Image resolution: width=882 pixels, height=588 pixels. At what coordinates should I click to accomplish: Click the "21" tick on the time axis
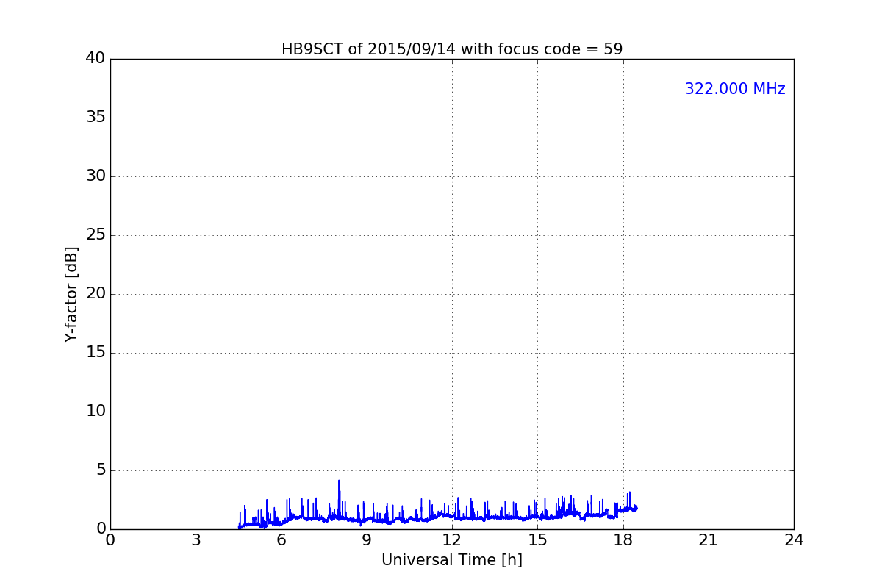[x=709, y=540]
